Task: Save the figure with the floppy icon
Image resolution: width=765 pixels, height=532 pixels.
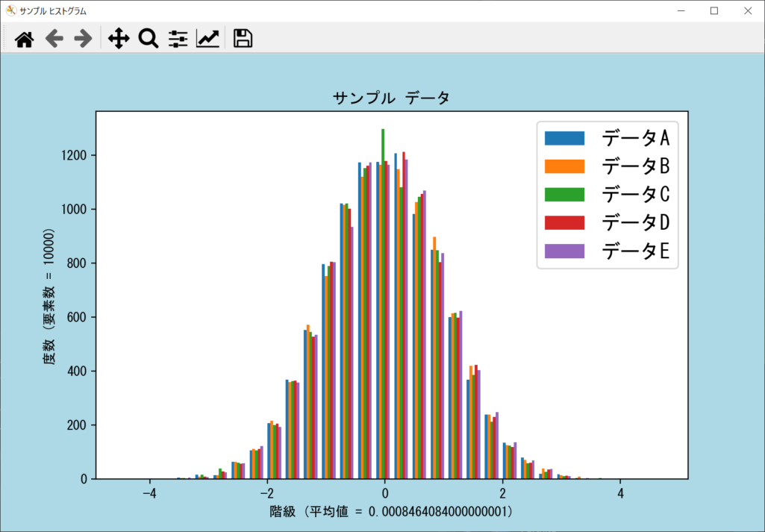Action: 243,39
